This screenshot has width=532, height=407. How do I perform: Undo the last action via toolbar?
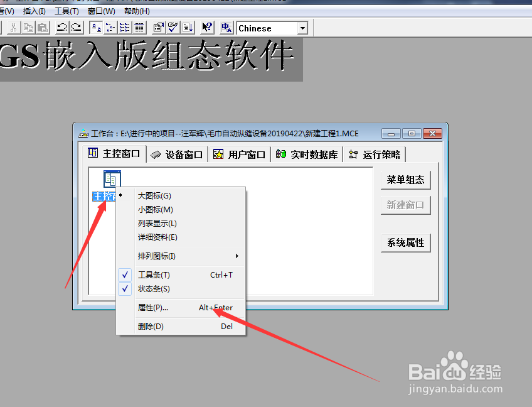[61, 28]
